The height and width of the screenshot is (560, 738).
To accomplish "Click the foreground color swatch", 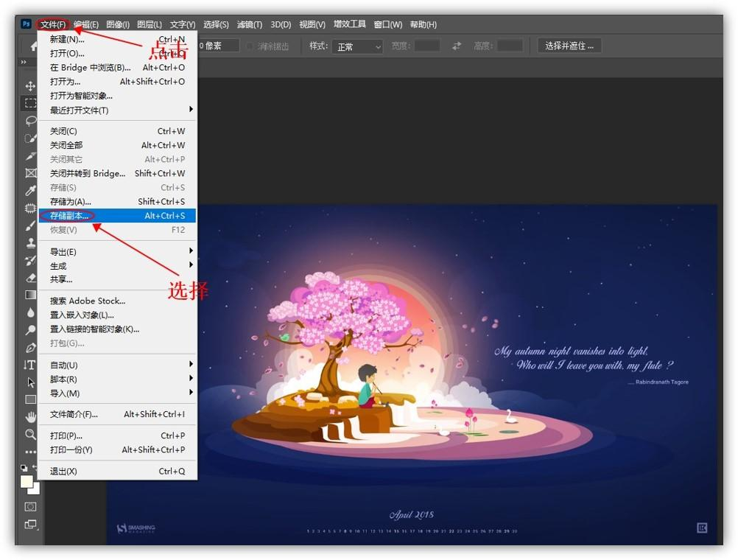I will [27, 481].
